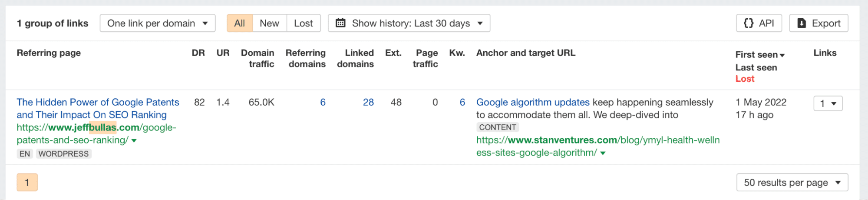Click the Kw. keyword count 6

tap(462, 102)
